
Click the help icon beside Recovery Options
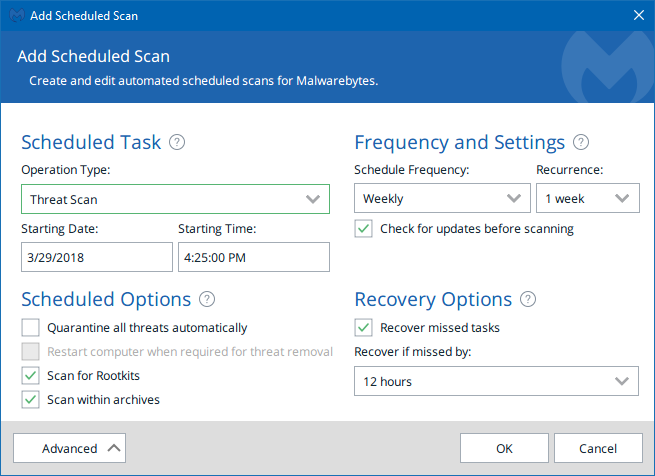tap(528, 299)
